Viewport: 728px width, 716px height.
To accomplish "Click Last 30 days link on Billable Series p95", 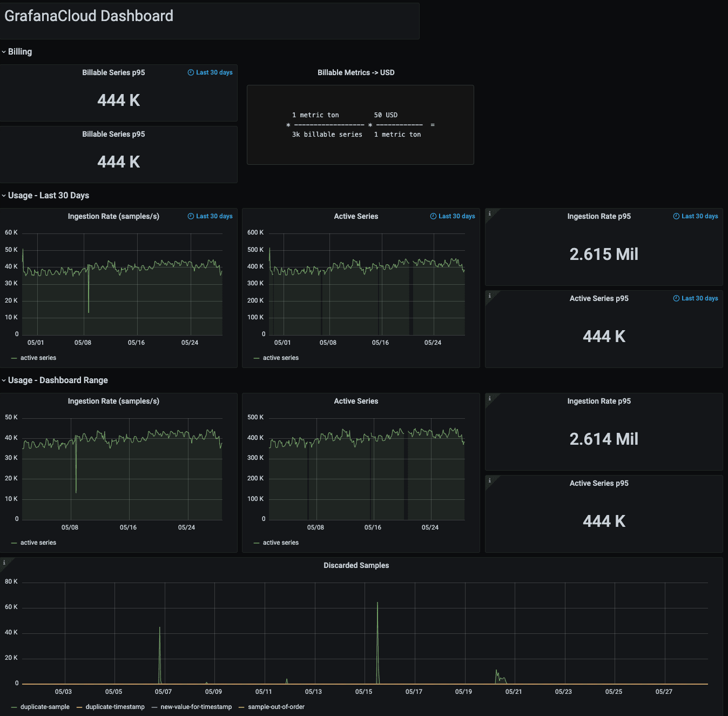I will coord(214,72).
